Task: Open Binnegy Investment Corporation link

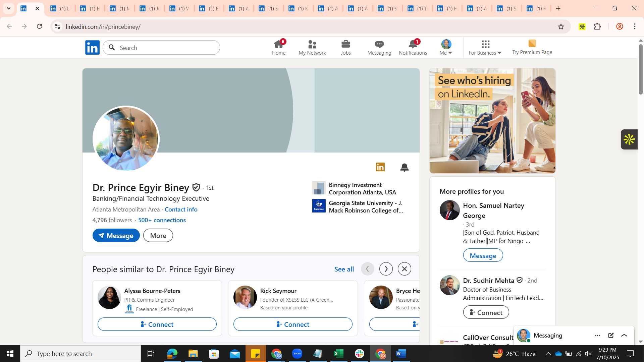Action: (358, 188)
